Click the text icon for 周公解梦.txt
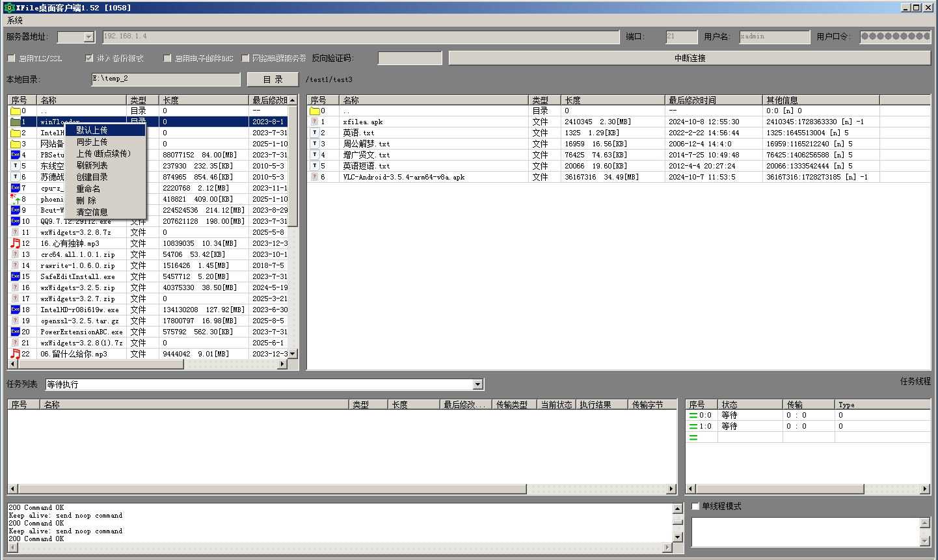The height and width of the screenshot is (560, 938). 315,144
